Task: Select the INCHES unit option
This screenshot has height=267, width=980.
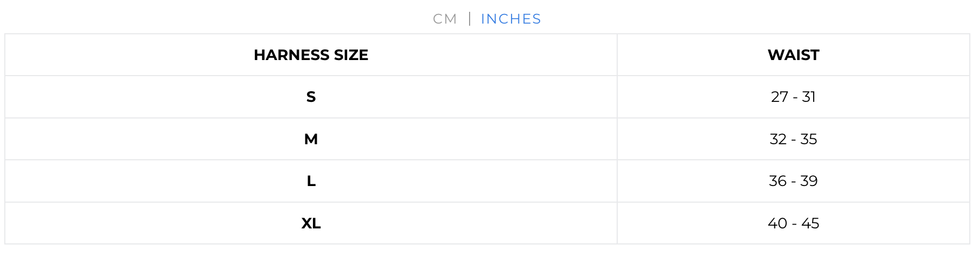Action: [x=511, y=19]
